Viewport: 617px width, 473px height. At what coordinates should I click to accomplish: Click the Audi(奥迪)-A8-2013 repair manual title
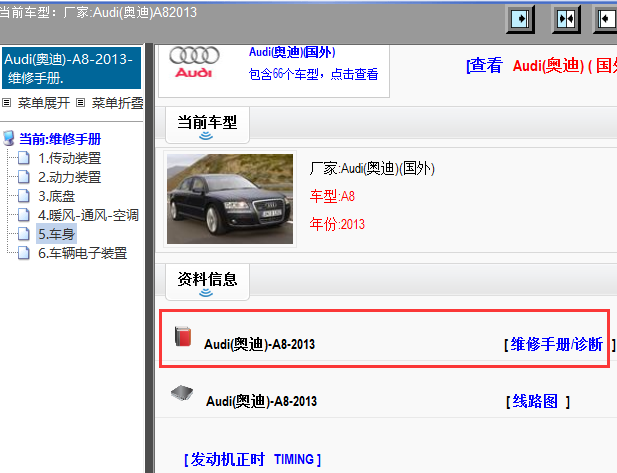point(259,344)
